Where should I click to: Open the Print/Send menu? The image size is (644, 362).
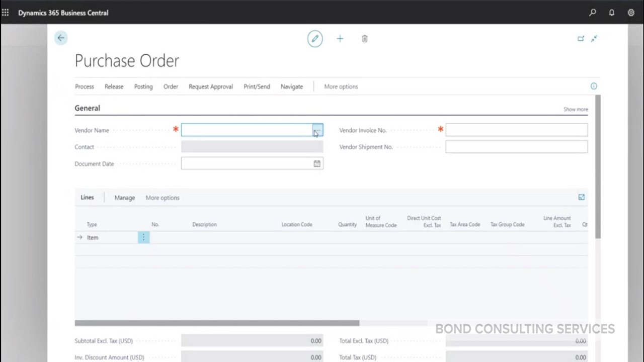pyautogui.click(x=257, y=86)
